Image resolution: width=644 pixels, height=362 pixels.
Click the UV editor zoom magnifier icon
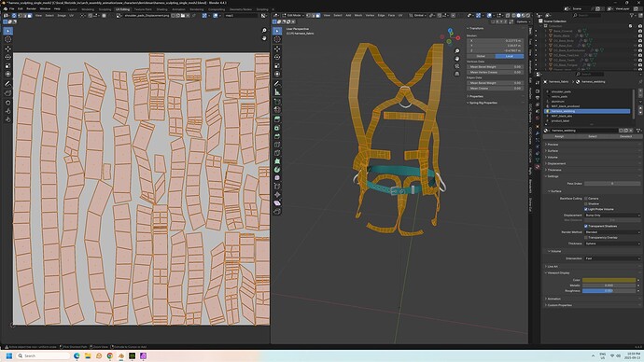(264, 31)
